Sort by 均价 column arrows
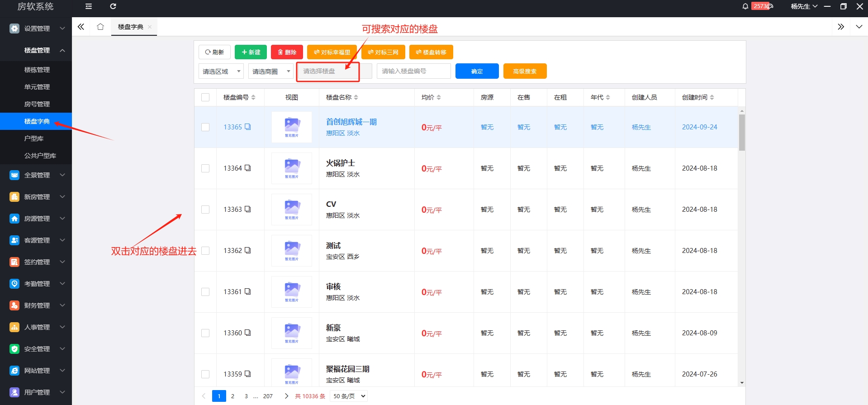 (439, 97)
